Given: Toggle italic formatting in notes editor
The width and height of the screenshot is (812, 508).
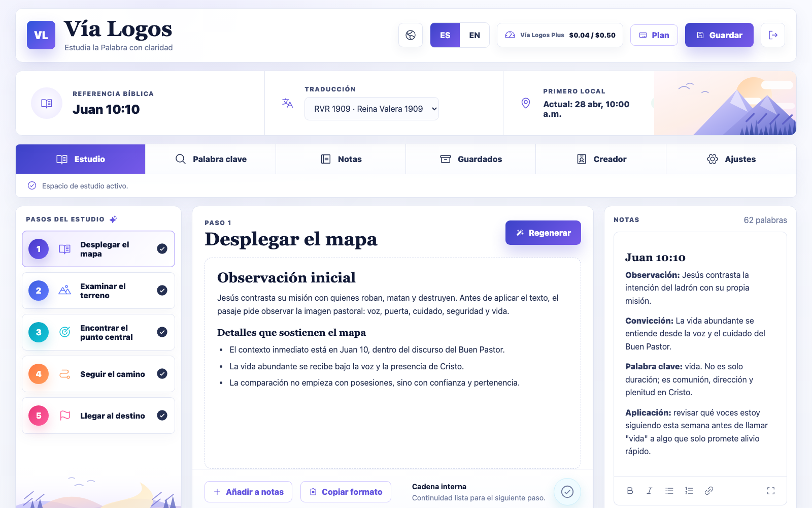Looking at the screenshot, I should (x=650, y=491).
